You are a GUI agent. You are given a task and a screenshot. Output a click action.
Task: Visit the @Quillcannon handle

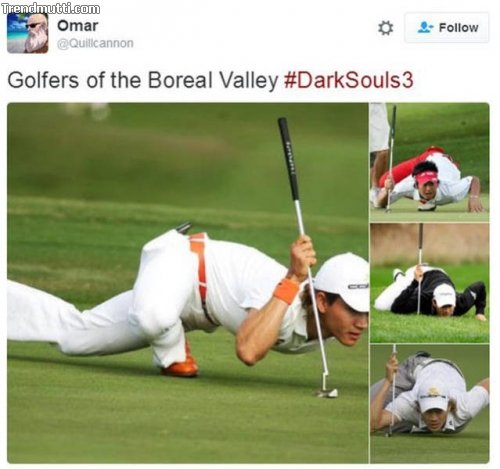pos(95,43)
